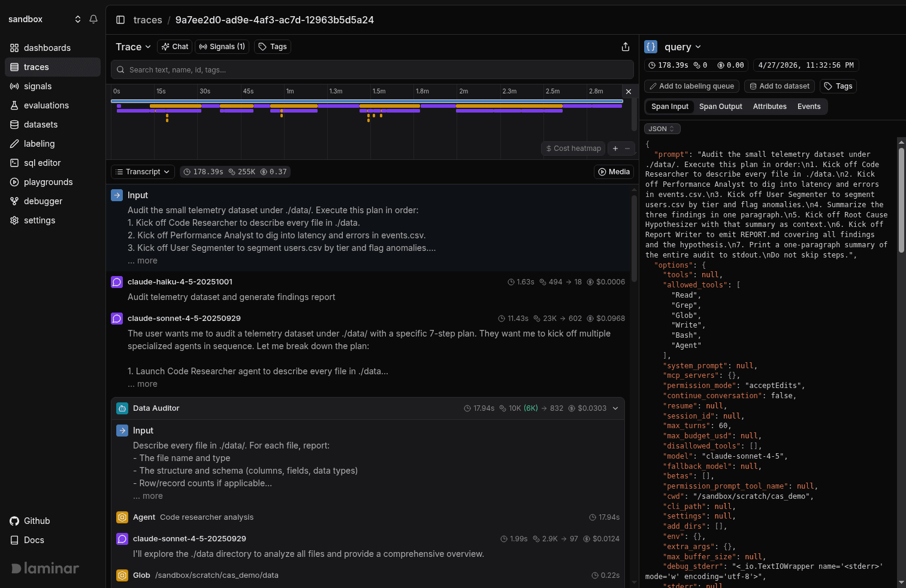Click the blue braces icon beside query
Viewport: 906px width, 588px height.
pyautogui.click(x=651, y=47)
